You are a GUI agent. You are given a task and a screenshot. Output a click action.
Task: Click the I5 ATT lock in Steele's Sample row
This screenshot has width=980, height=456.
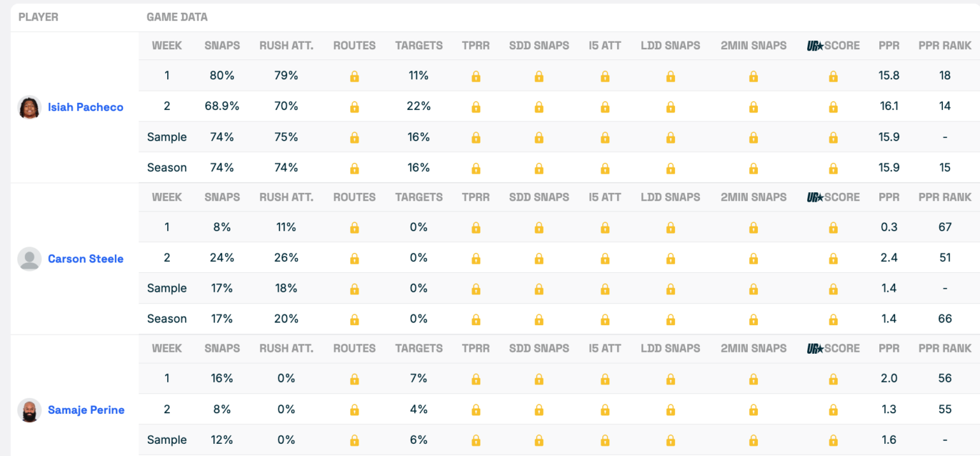[605, 289]
